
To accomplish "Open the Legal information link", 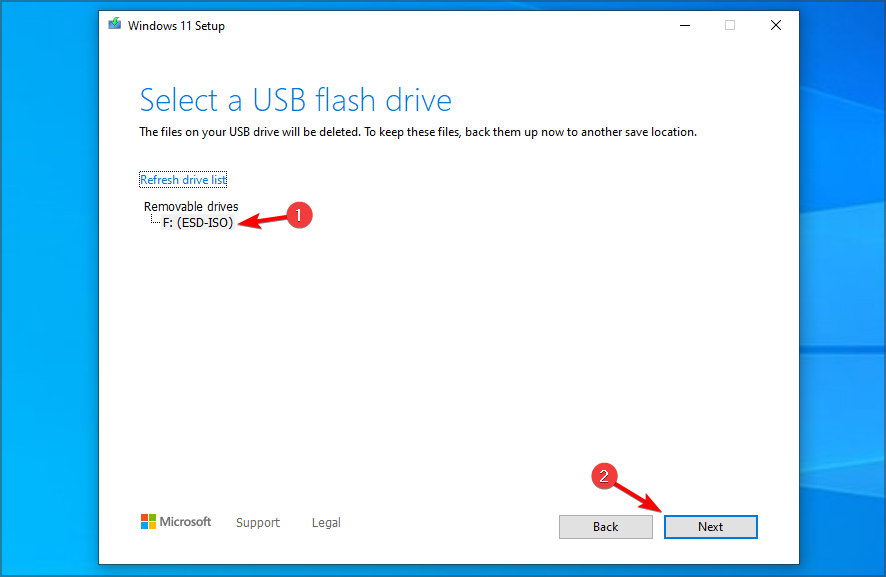I will click(x=325, y=522).
